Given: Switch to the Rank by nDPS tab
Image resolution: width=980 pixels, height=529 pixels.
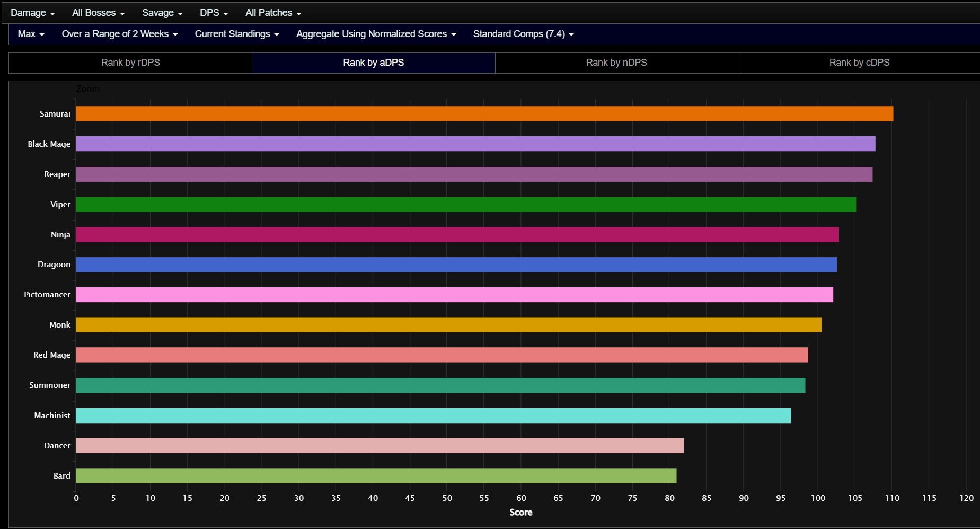Looking at the screenshot, I should [x=616, y=63].
